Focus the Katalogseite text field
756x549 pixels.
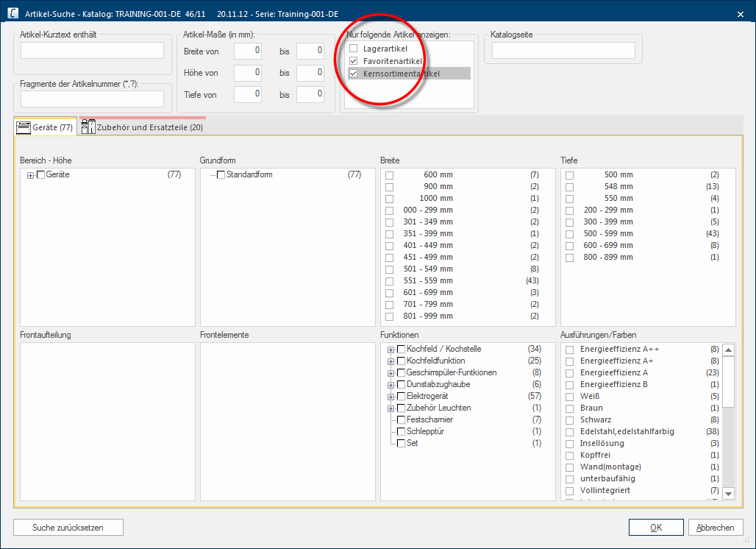click(563, 50)
